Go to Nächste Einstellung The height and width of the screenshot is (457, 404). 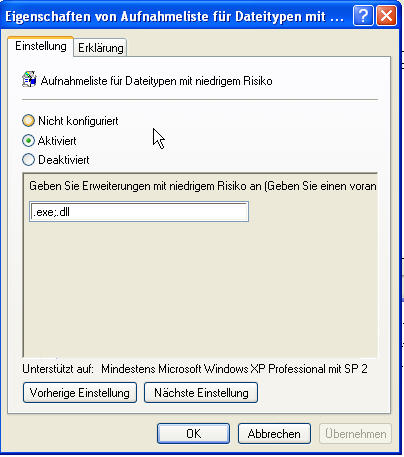pos(201,393)
